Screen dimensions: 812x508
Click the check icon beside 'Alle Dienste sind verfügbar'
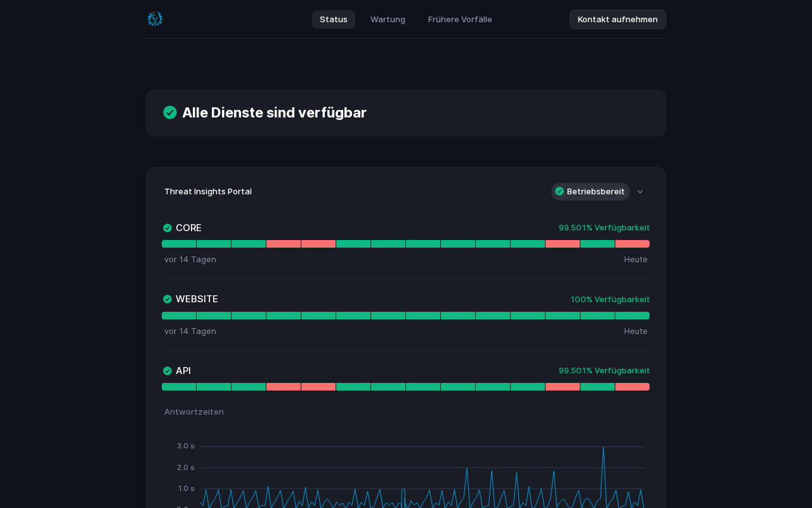pos(170,112)
